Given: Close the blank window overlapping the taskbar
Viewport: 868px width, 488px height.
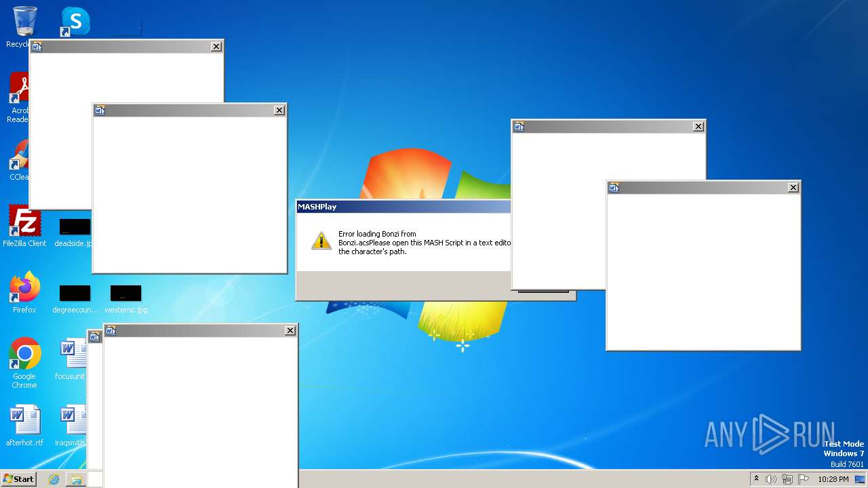Looking at the screenshot, I should click(290, 331).
